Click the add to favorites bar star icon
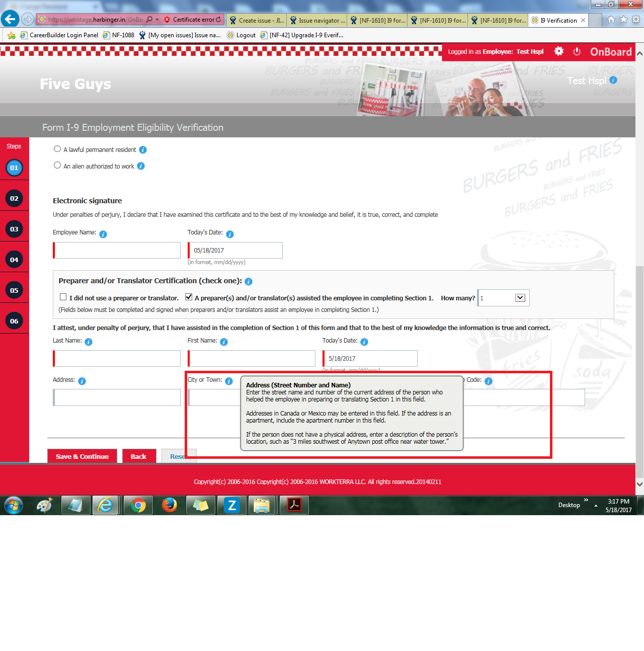 (11, 35)
